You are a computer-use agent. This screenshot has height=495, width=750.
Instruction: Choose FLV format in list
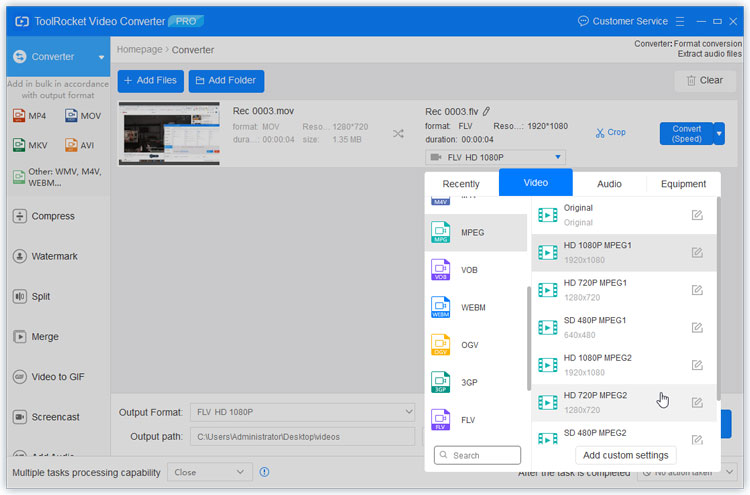[475, 420]
